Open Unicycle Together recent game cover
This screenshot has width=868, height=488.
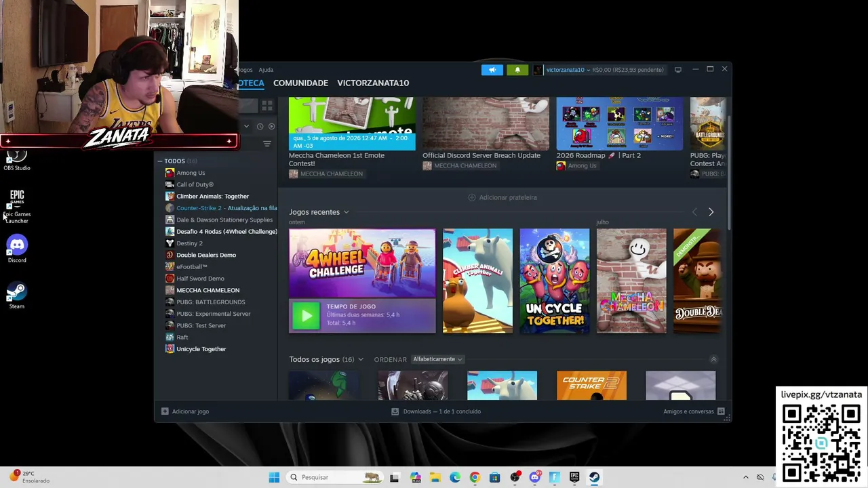tap(555, 281)
